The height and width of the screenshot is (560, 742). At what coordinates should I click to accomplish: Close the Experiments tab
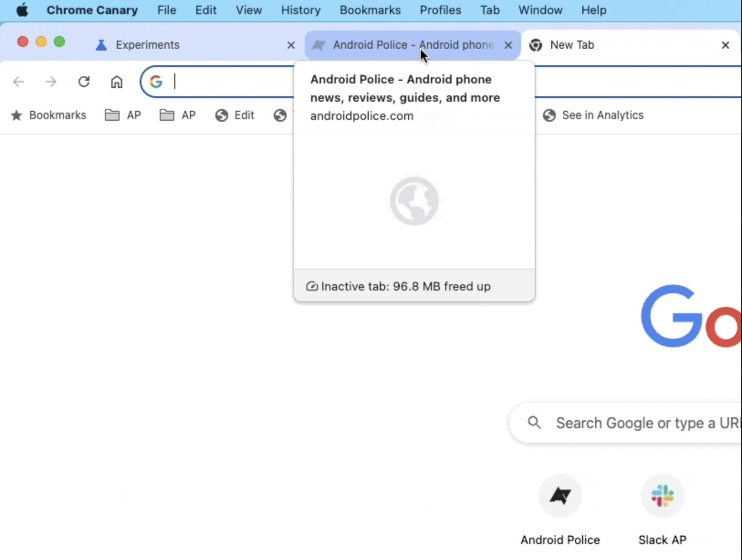click(291, 45)
